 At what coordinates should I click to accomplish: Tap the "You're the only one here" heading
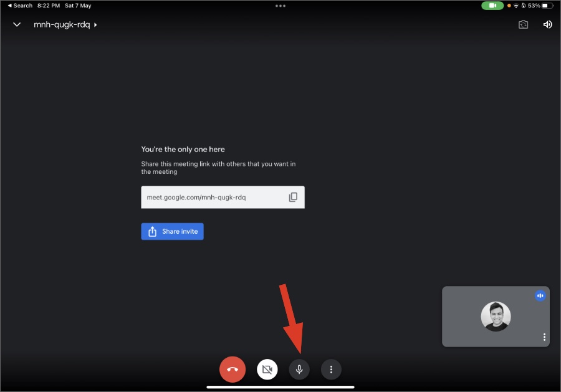pyautogui.click(x=183, y=149)
